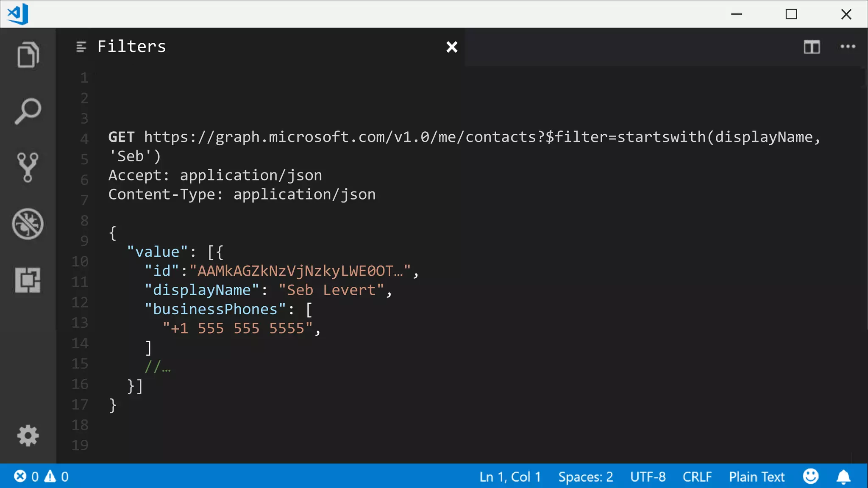Open the Source Control view
This screenshot has width=868, height=488.
coord(28,167)
